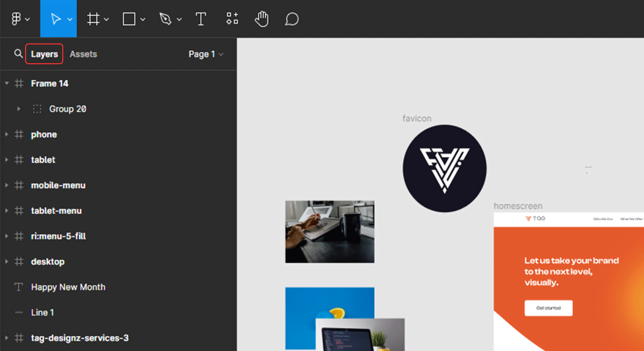Screen dimensions: 644x351
Task: Click the frame icon beside tag-designz-services-3
Action: pyautogui.click(x=19, y=338)
